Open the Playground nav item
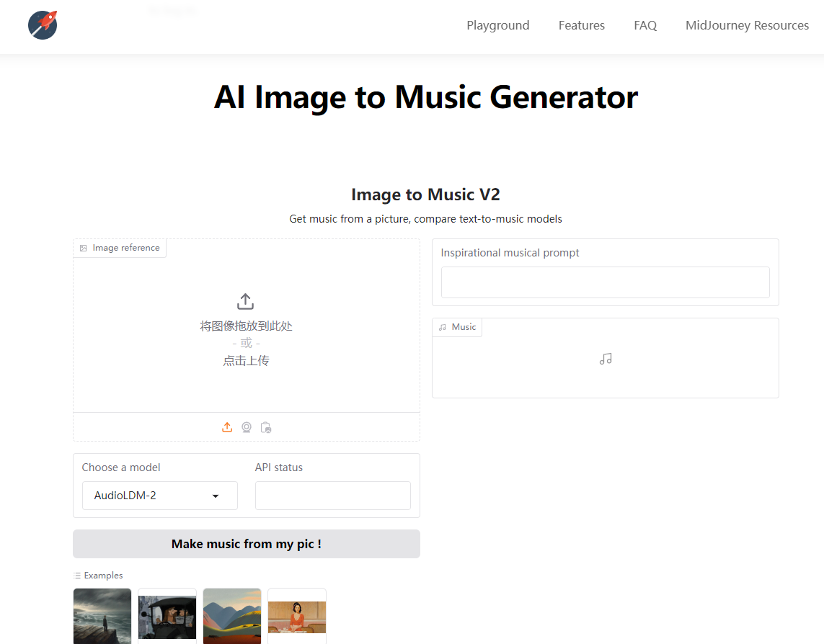Viewport: 824px width, 644px height. click(x=497, y=25)
